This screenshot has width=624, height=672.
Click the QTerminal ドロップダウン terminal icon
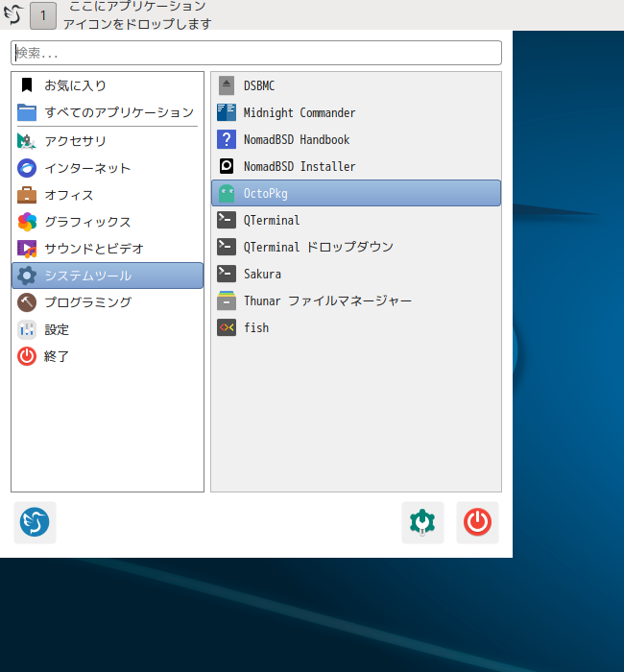pos(227,247)
